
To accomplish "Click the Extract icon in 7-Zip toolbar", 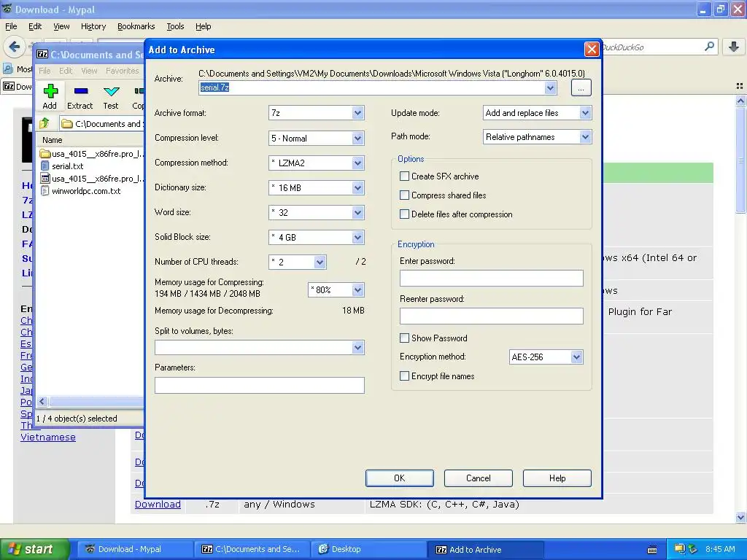I will tap(80, 91).
